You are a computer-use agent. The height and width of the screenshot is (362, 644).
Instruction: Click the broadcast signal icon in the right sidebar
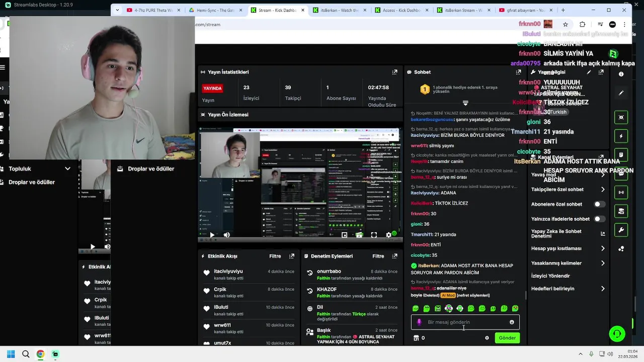[621, 192]
